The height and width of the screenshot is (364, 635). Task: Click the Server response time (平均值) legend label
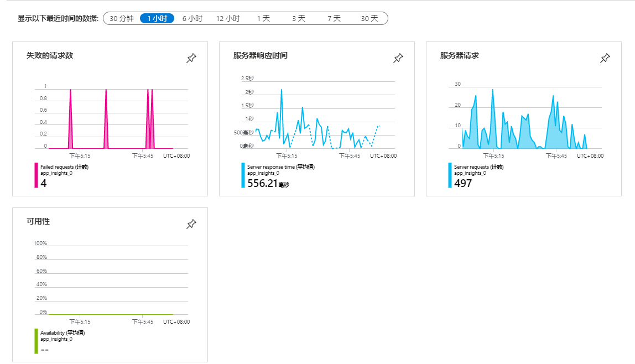tap(281, 167)
